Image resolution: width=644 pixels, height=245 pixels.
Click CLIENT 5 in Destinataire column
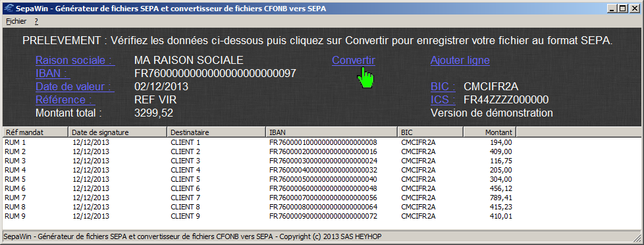pyautogui.click(x=185, y=179)
